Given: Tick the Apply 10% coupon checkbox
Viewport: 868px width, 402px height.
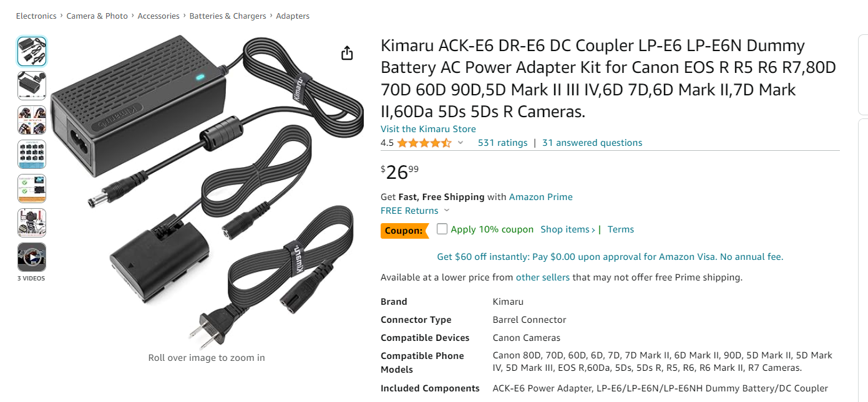Looking at the screenshot, I should [442, 229].
